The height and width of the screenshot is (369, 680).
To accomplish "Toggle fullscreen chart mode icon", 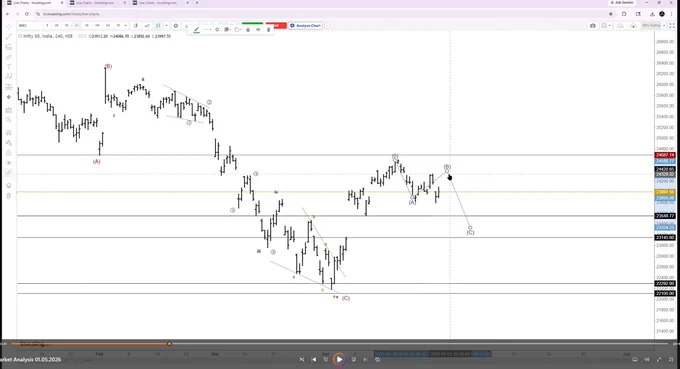I will 672,26.
